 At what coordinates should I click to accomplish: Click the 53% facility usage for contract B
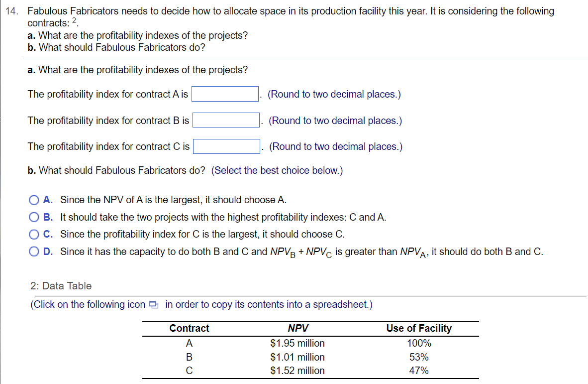(419, 357)
